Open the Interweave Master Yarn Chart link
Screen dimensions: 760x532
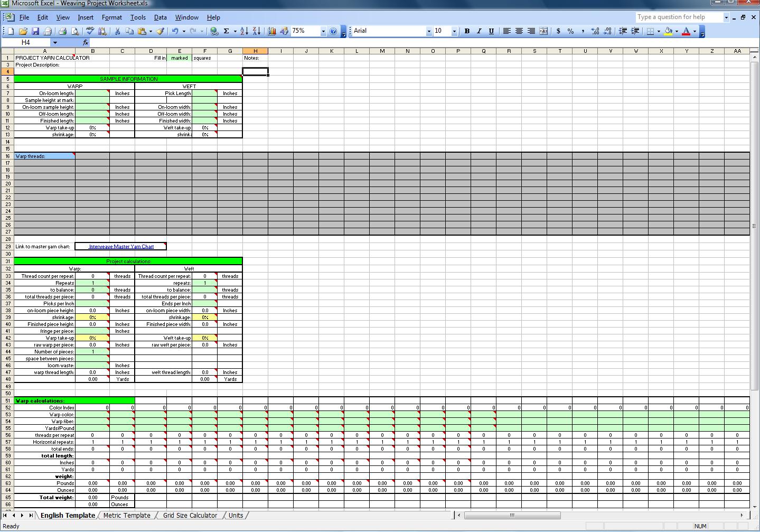[x=121, y=247]
